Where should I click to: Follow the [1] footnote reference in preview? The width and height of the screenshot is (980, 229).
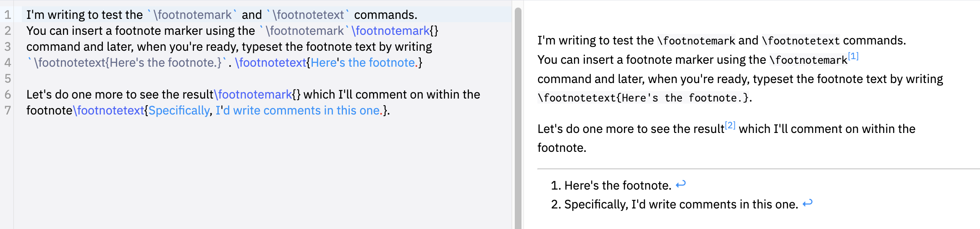853,56
